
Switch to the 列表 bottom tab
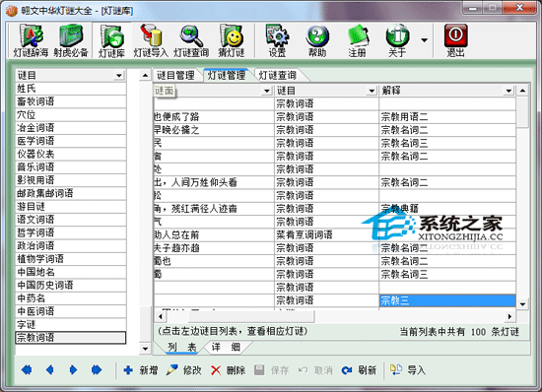[x=182, y=347]
